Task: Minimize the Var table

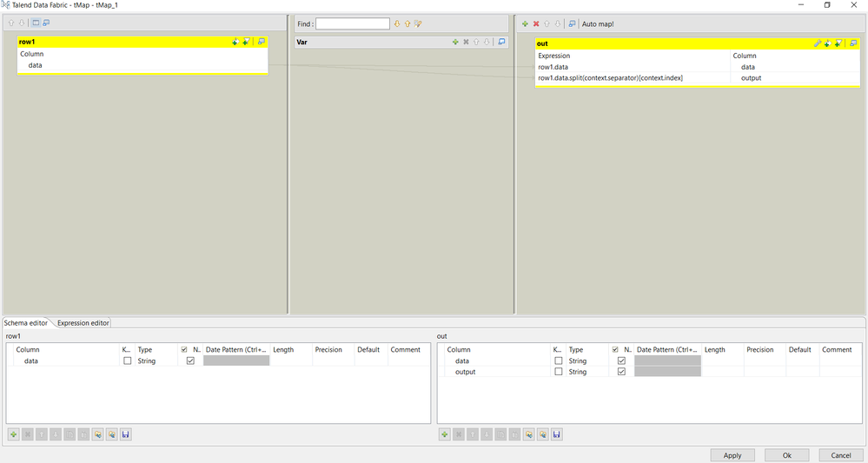Action: point(501,42)
